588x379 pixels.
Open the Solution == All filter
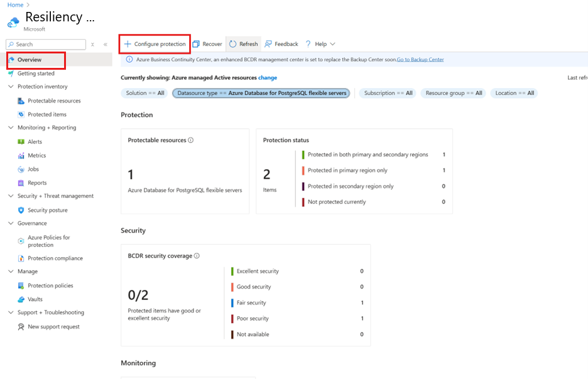coord(145,93)
